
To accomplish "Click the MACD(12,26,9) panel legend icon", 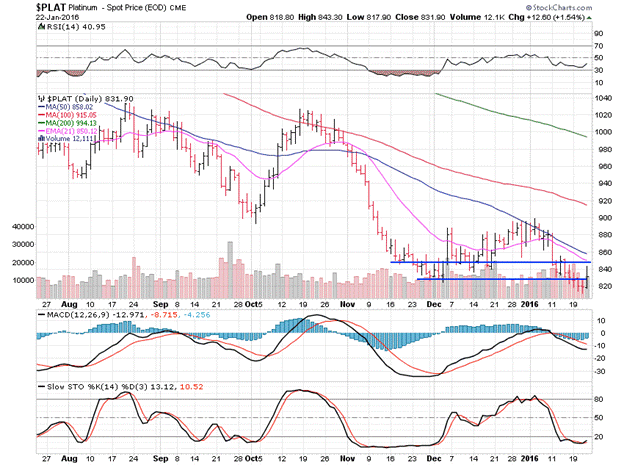I will (x=40, y=314).
